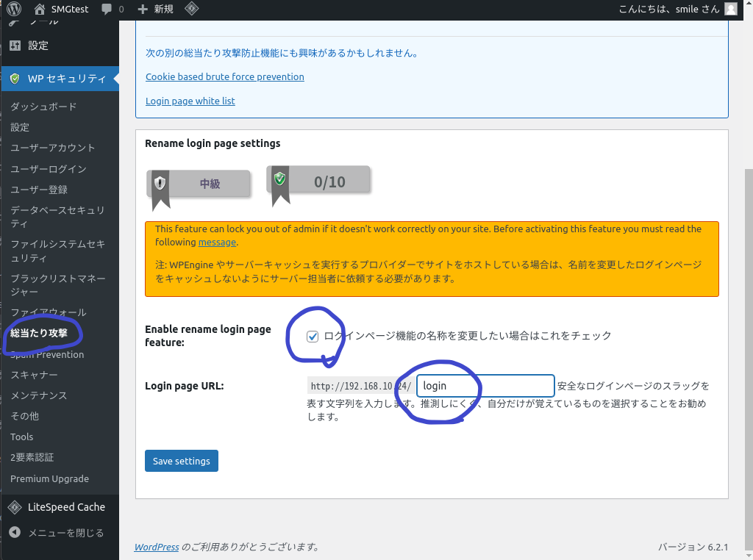753x560 pixels.
Task: Select ユーザー登録 menu item
Action: [x=39, y=190]
